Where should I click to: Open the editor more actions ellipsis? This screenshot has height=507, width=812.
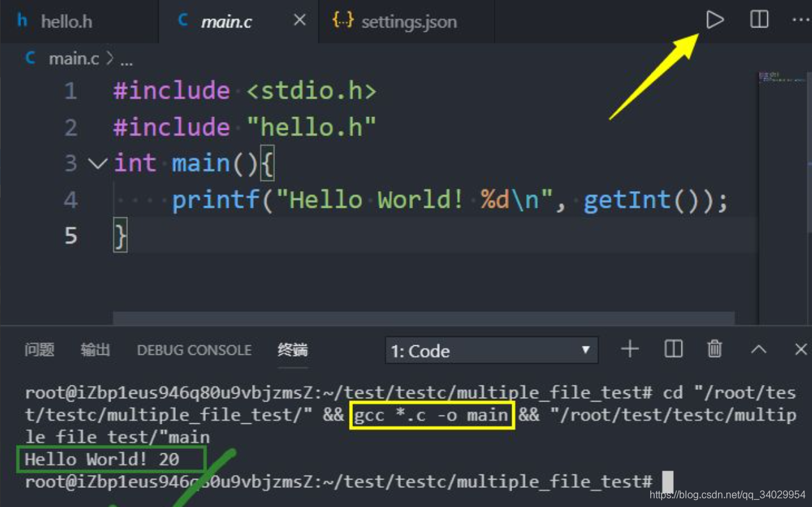coord(800,20)
